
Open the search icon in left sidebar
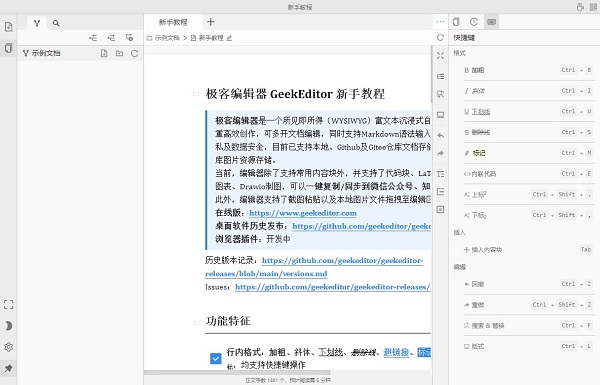pos(56,23)
